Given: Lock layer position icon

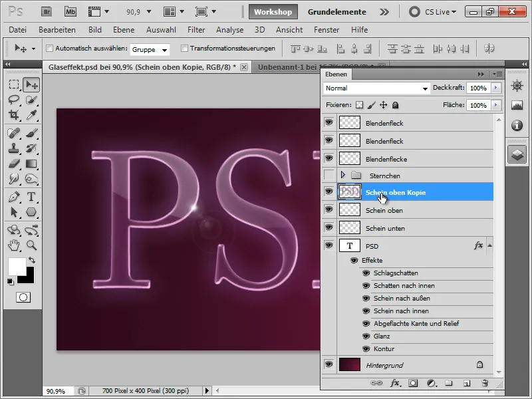Looking at the screenshot, I should click(383, 105).
